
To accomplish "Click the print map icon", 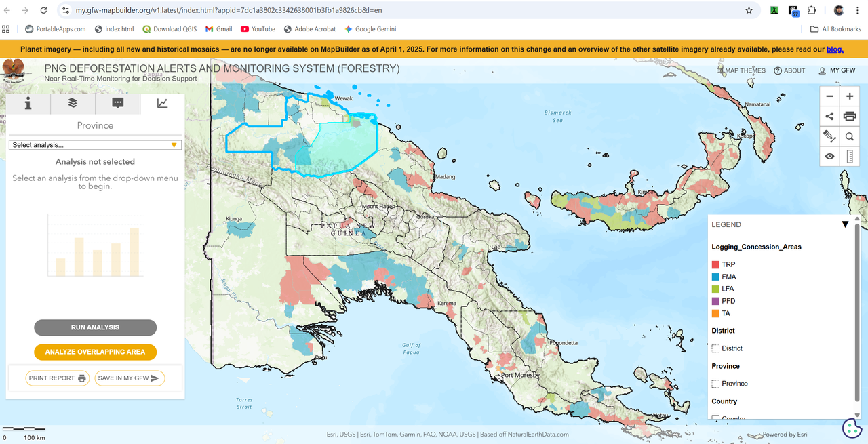I will [850, 117].
